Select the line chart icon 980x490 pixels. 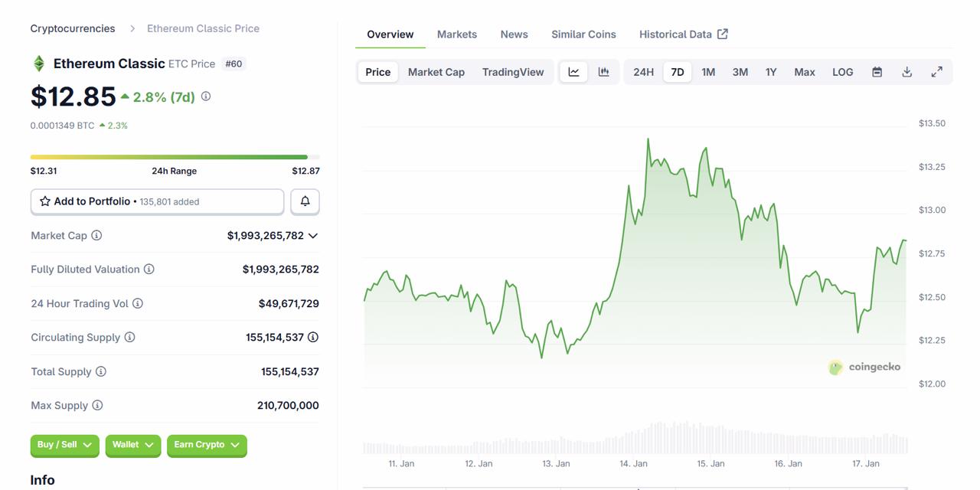click(x=573, y=71)
